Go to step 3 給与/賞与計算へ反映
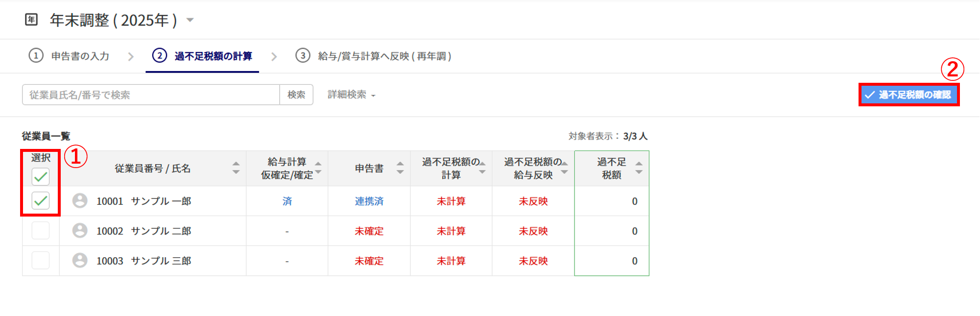Image resolution: width=980 pixels, height=316 pixels. tap(374, 56)
